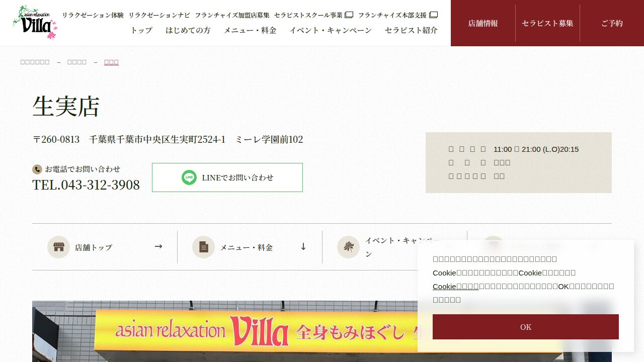Click the right arrow in 店舗トップ
Viewport: 644px width, 362px height.
click(x=158, y=246)
